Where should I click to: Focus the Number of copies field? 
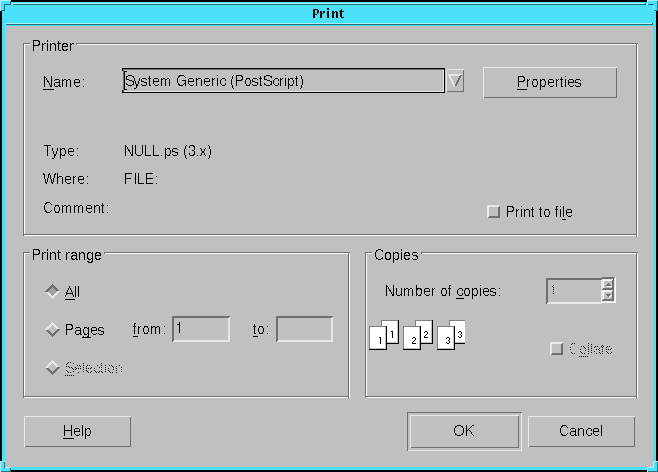[573, 291]
